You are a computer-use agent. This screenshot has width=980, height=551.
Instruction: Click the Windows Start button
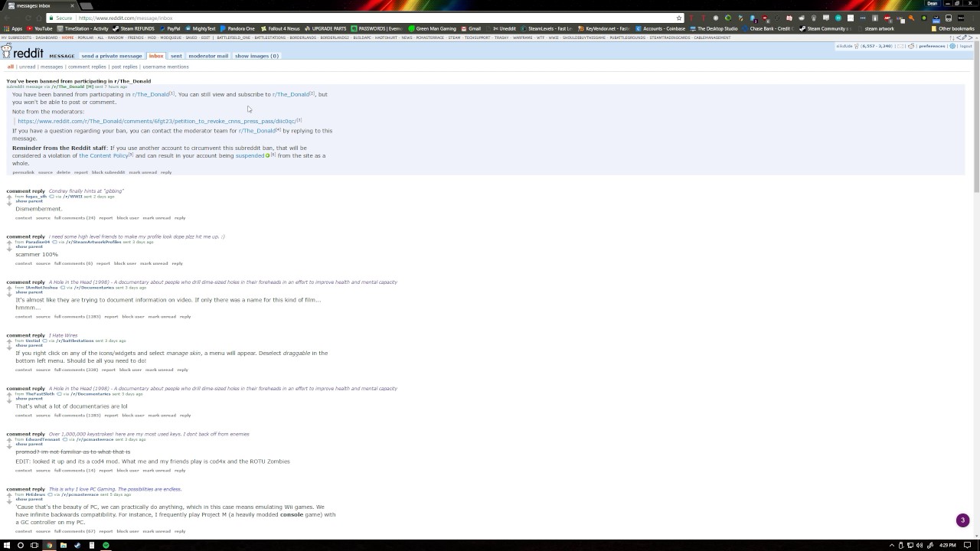(x=7, y=545)
